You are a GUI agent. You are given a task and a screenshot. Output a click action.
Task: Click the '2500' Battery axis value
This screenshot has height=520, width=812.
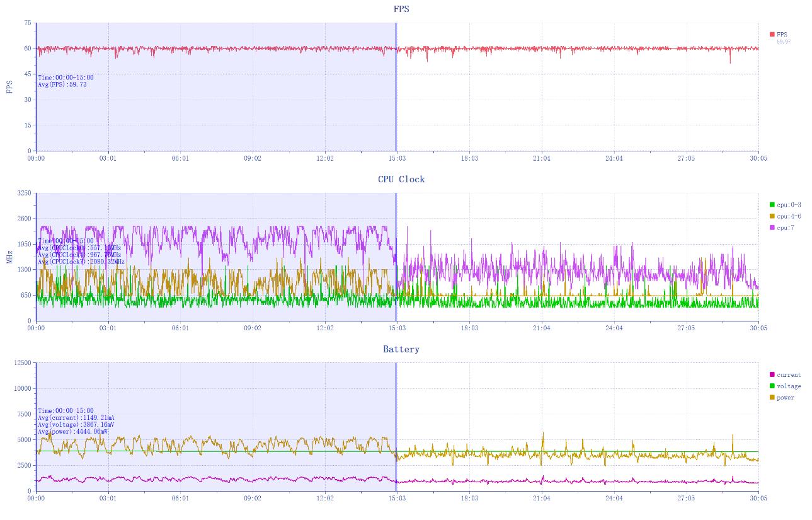(24, 465)
